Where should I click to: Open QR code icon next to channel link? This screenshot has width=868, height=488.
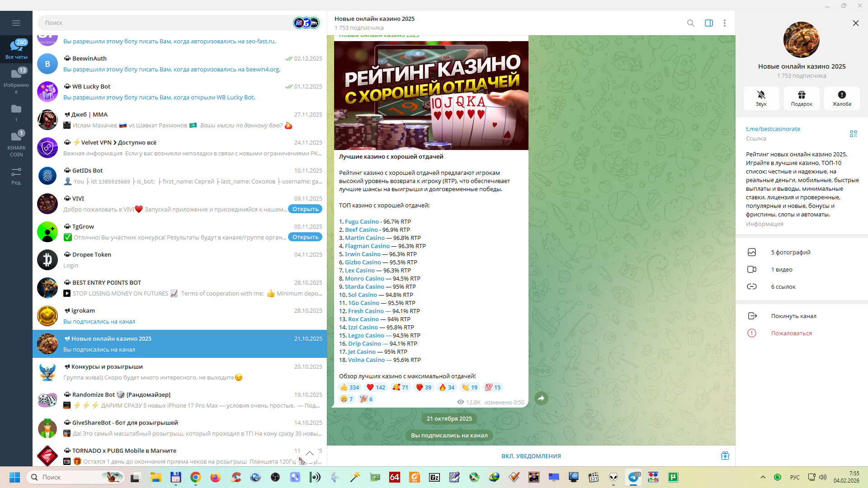(x=853, y=134)
